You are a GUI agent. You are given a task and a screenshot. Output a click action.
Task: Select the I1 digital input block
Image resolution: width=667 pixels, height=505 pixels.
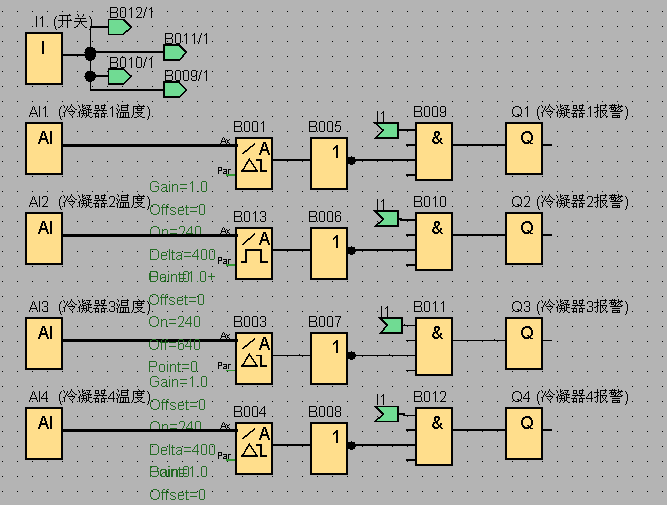pos(44,58)
